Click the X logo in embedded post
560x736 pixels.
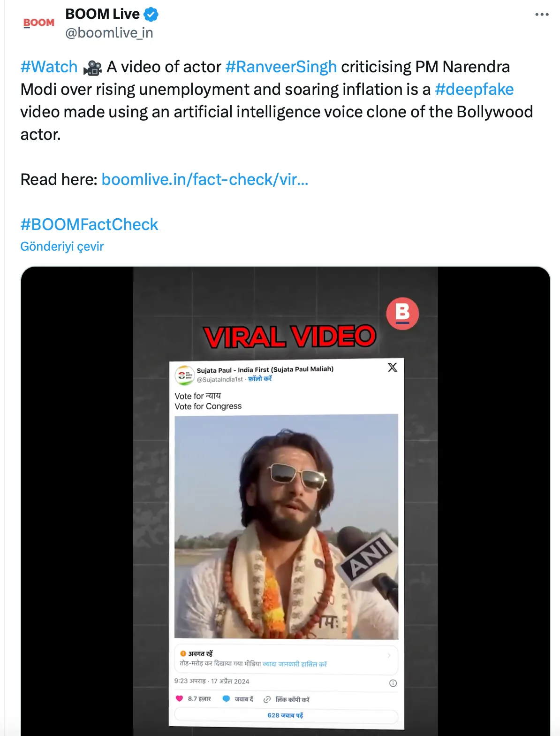tap(393, 368)
